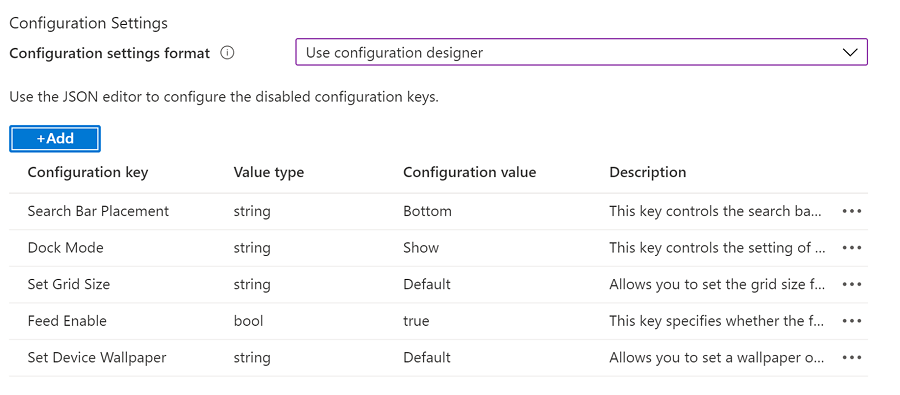
Task: Open the ellipsis menu for Dock Mode row
Action: (852, 248)
